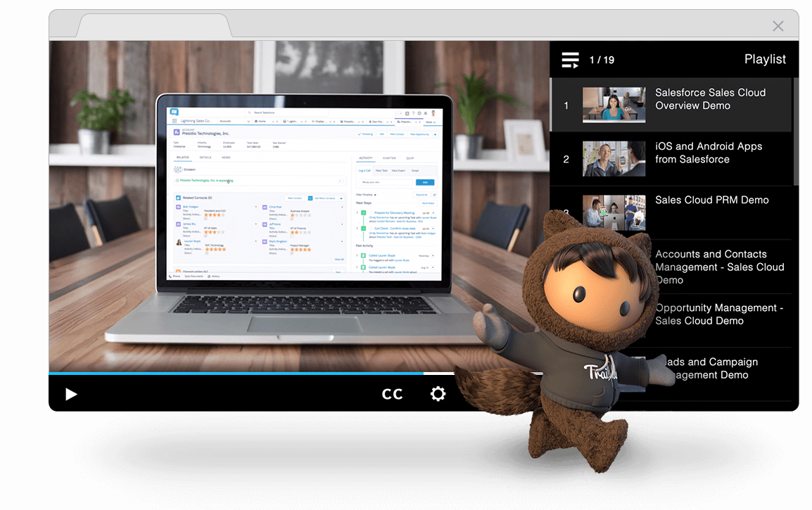Image resolution: width=812 pixels, height=510 pixels.
Task: Select the iOS and Android Apps thumbnail
Action: pyautogui.click(x=614, y=158)
